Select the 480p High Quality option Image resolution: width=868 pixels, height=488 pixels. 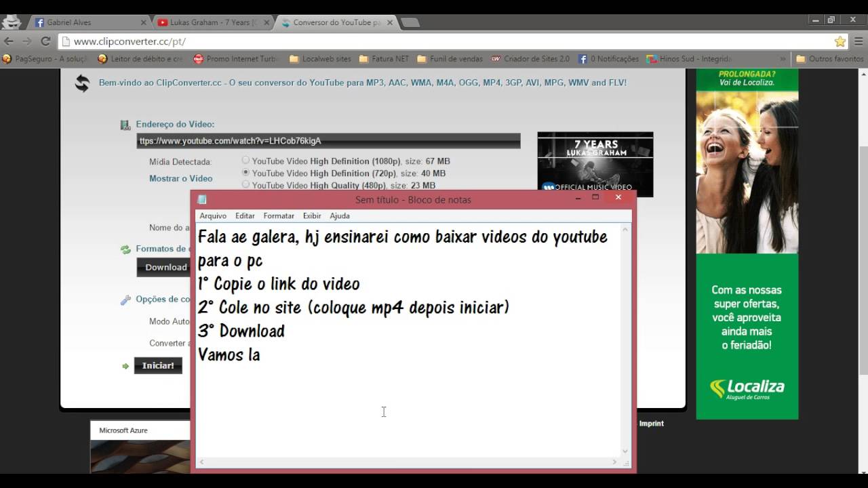click(x=245, y=184)
